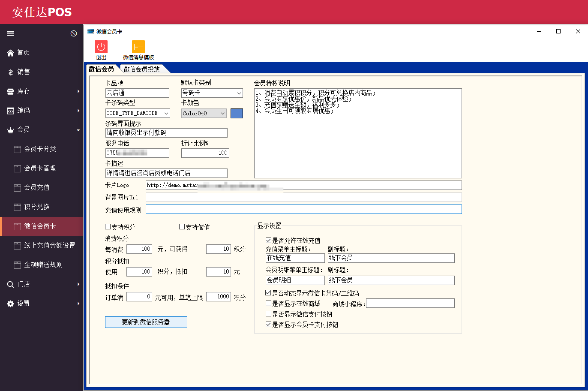
Task: Click the 设置 gear icon
Action: 11,304
